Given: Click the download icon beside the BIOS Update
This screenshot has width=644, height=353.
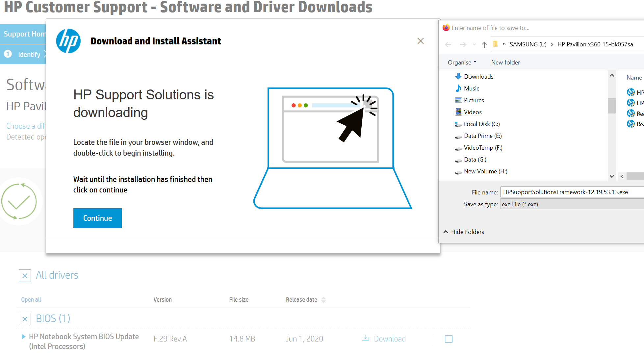Looking at the screenshot, I should pos(365,339).
